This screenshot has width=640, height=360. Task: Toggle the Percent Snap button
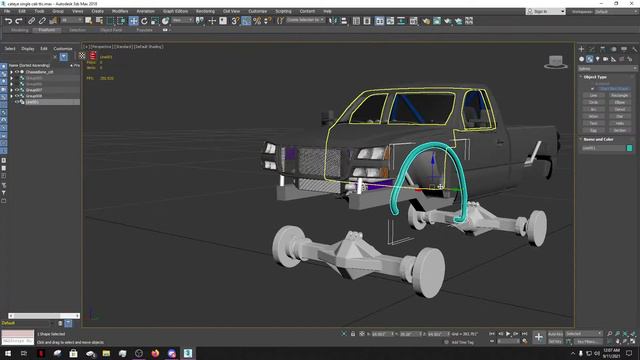point(257,21)
